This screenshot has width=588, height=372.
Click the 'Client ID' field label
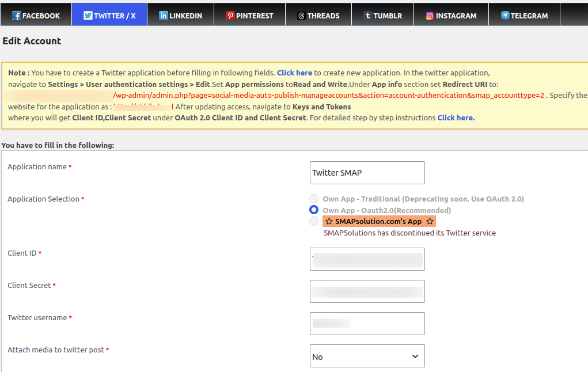pyautogui.click(x=22, y=253)
